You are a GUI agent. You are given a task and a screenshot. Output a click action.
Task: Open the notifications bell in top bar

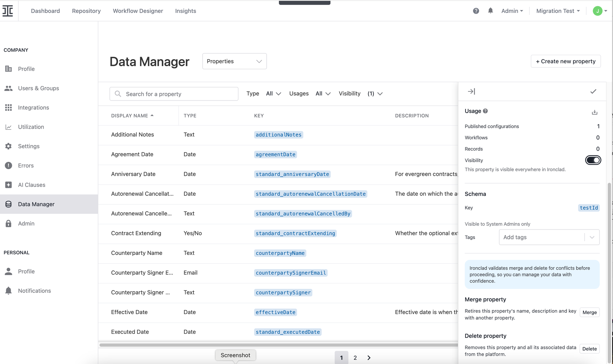pyautogui.click(x=490, y=11)
